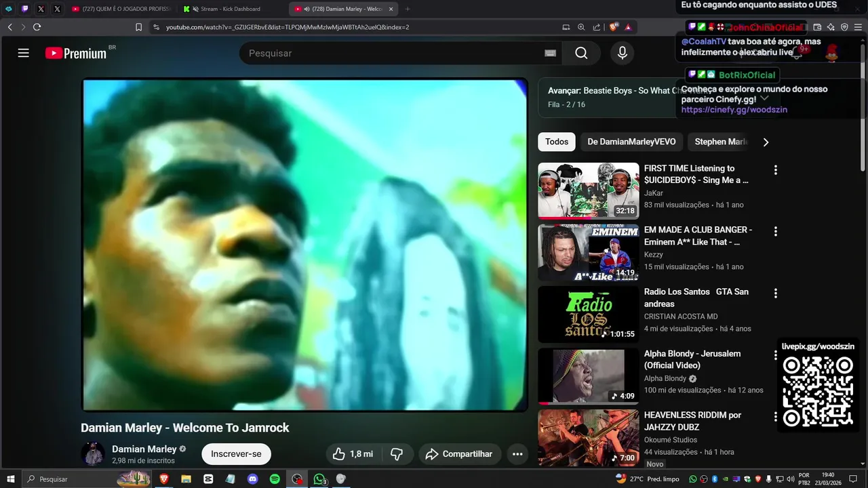
Task: Open Spotify from taskbar
Action: point(275,479)
